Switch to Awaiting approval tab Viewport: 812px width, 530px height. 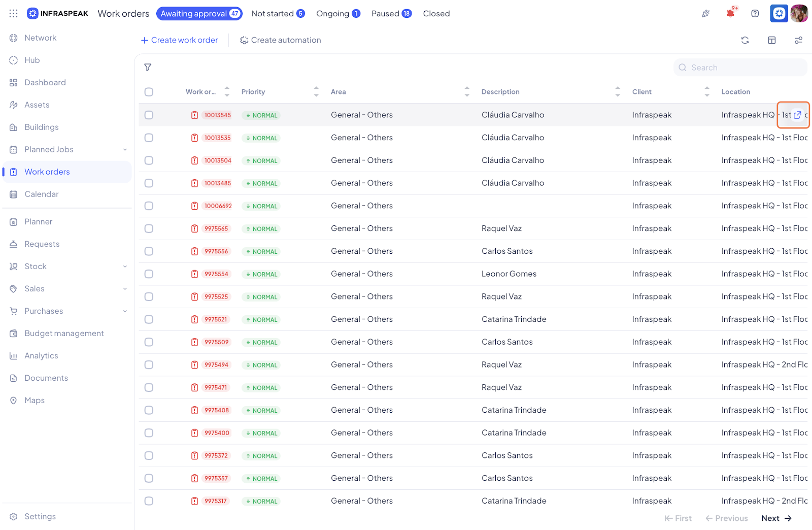tap(199, 14)
